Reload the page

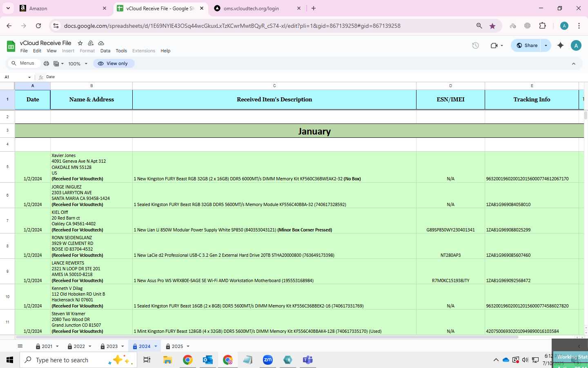pos(38,26)
